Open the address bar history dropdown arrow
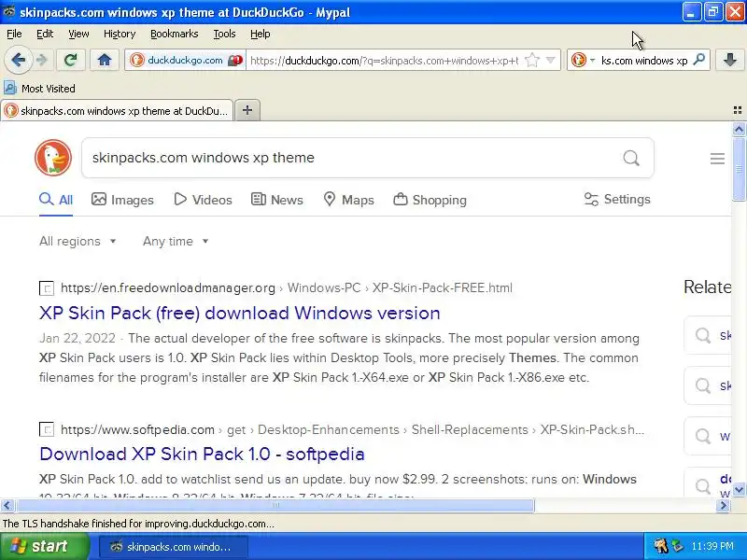747x560 pixels. 551,61
